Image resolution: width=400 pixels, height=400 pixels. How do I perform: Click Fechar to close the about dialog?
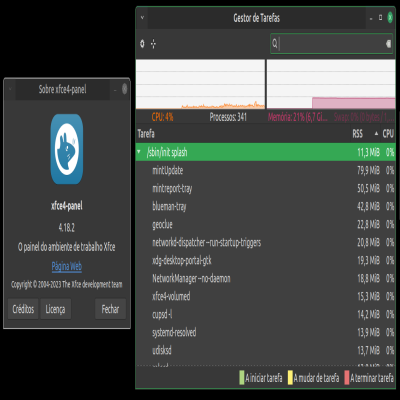click(110, 309)
